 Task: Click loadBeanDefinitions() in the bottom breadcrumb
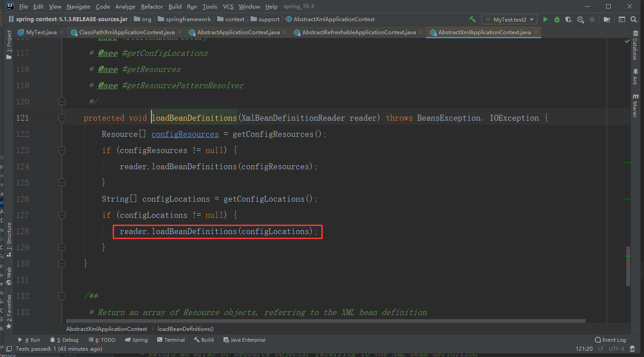click(x=186, y=329)
